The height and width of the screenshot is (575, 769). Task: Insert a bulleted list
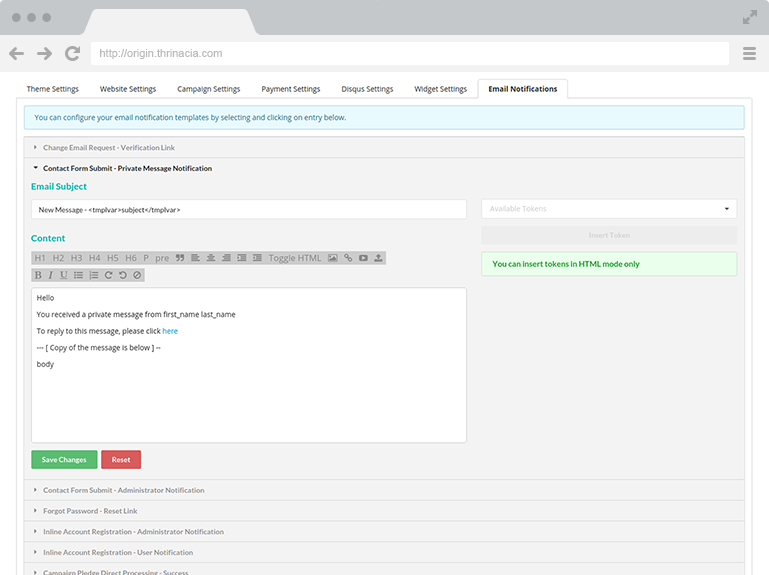tap(78, 275)
